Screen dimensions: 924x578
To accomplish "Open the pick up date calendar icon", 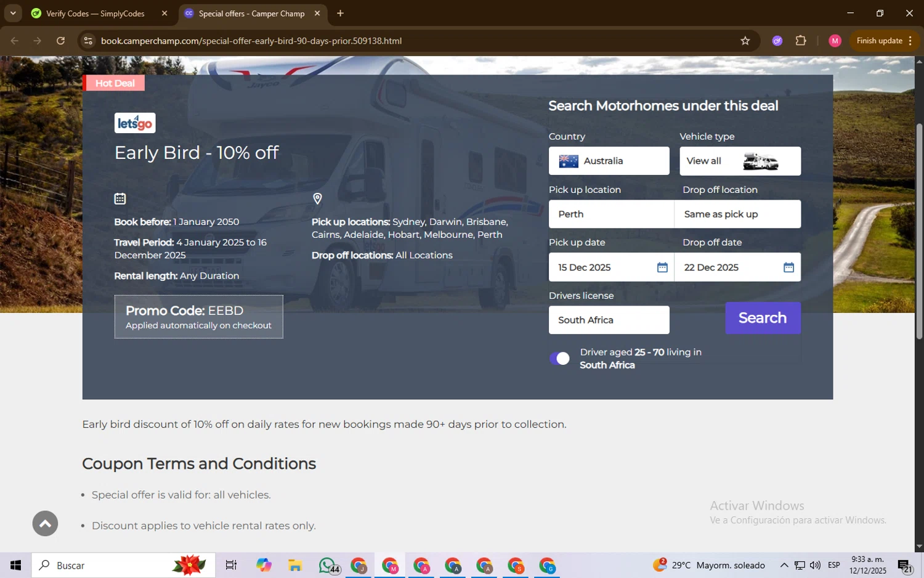I will point(662,267).
